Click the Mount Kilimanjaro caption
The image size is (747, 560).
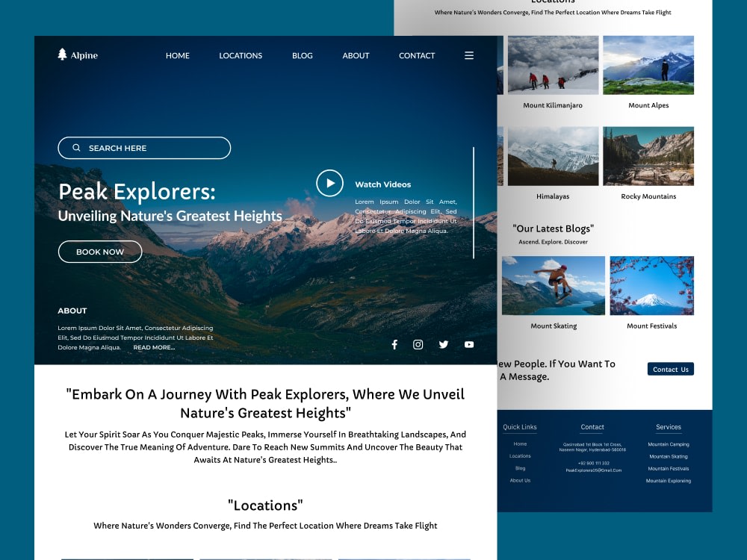553,105
